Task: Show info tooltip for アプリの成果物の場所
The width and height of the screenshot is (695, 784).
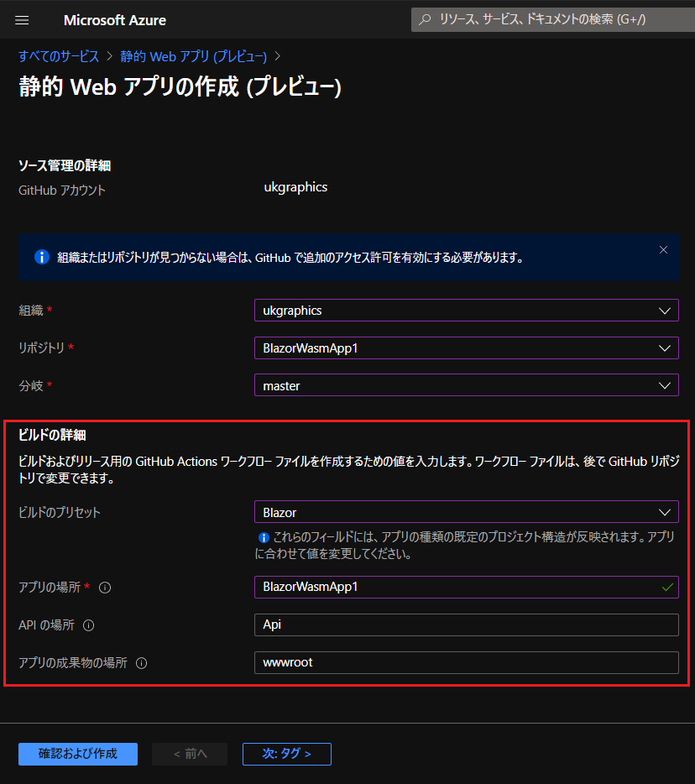Action: pos(142,663)
